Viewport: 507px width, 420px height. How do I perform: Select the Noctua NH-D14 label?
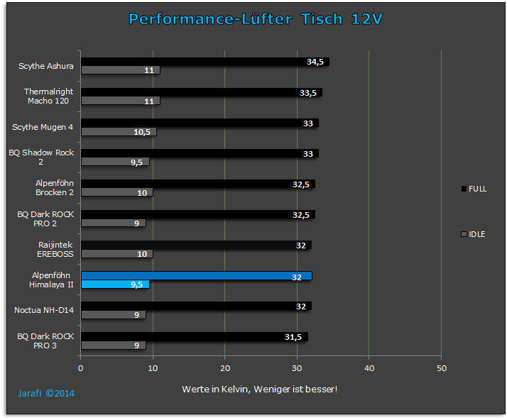click(x=44, y=310)
